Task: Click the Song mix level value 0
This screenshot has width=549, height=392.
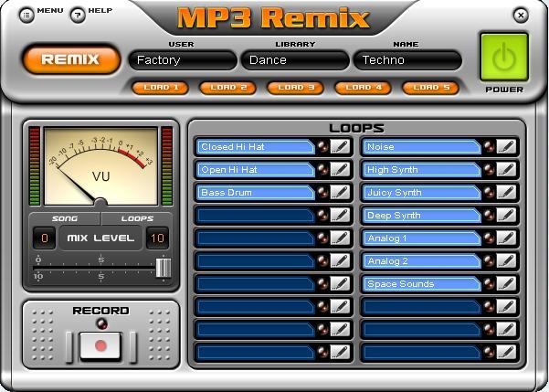Action: click(45, 238)
